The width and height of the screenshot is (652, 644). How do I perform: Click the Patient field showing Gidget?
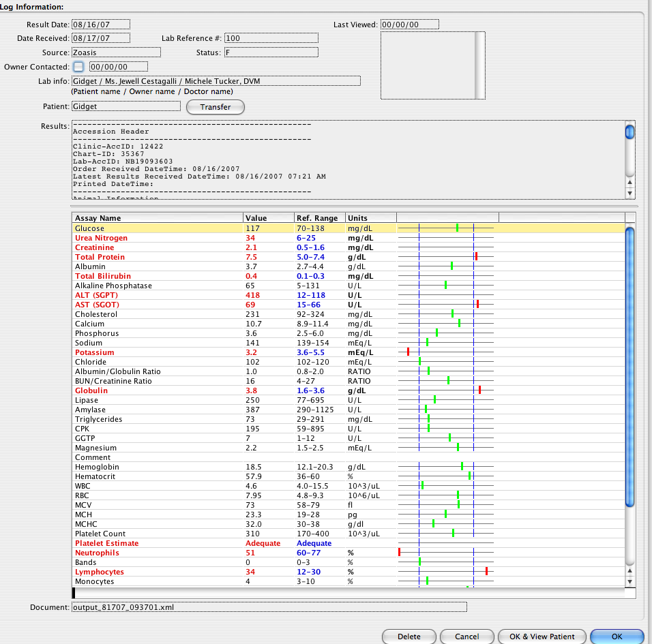pyautogui.click(x=126, y=106)
